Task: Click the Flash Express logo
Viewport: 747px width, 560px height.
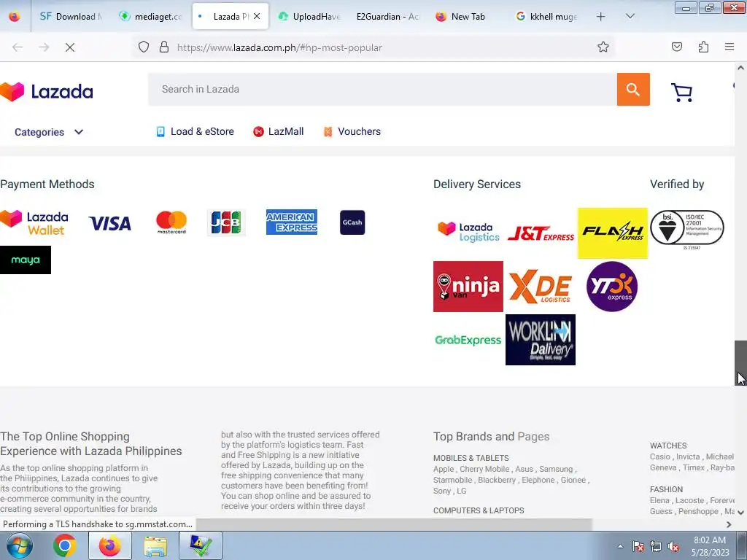Action: click(613, 233)
